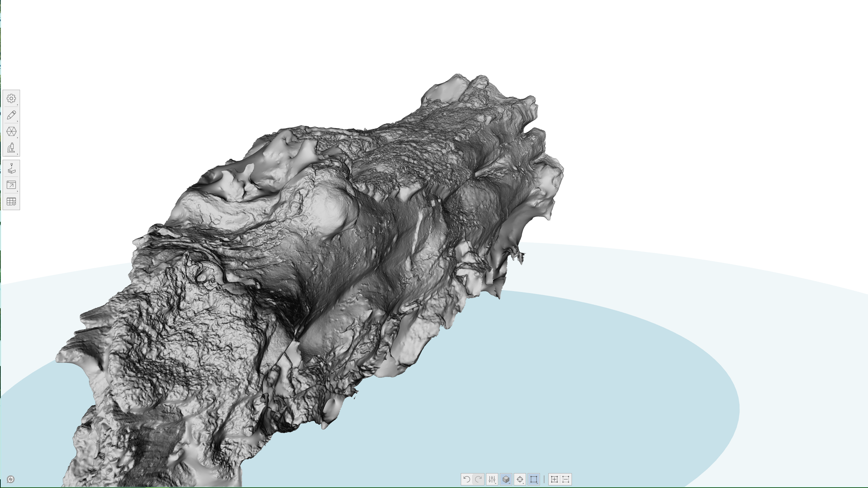Open the measurement table tool

point(11,202)
